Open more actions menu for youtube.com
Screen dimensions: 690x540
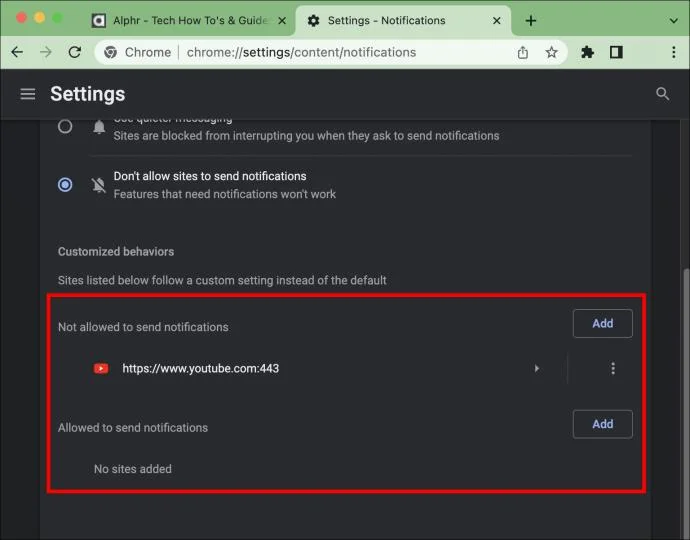(x=613, y=369)
